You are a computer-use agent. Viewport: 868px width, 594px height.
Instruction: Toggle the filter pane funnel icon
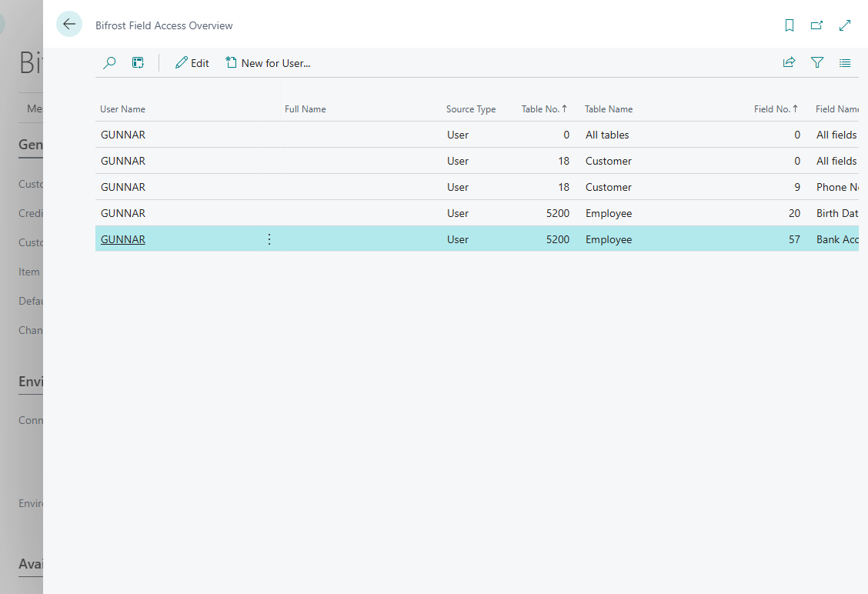tap(817, 62)
